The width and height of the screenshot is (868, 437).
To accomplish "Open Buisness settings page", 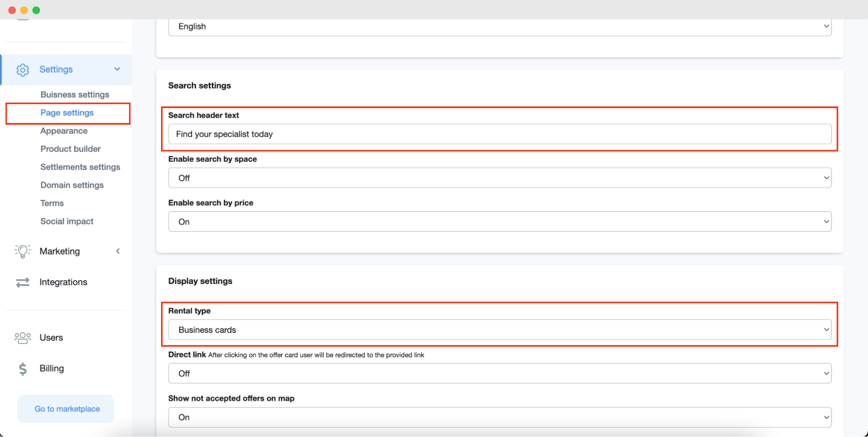I will (75, 95).
